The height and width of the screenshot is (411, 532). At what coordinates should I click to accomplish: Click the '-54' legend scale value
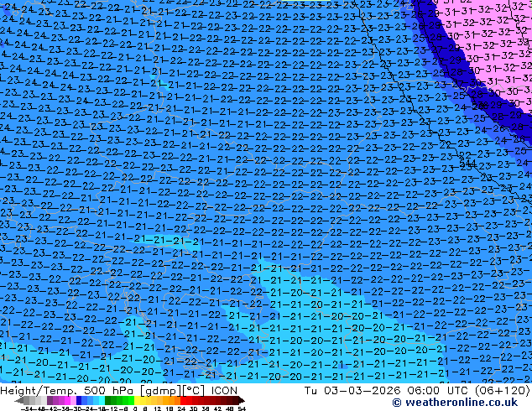27,409
